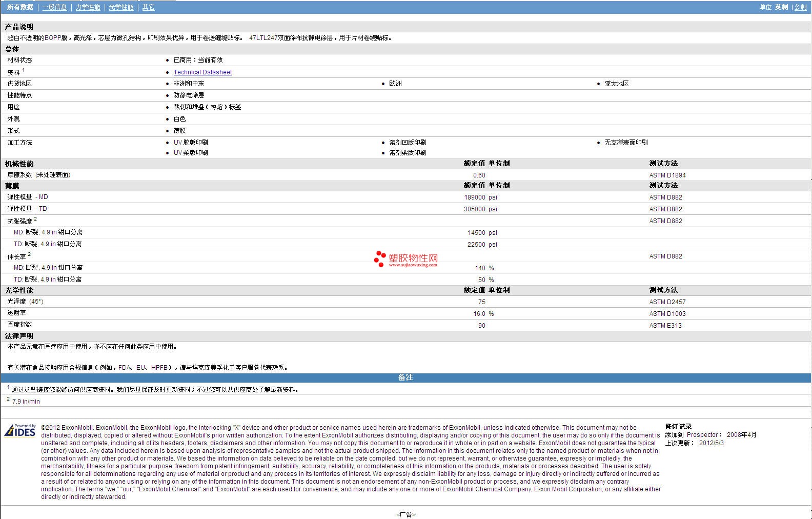Click the <广告> placeholder at page bottom
This screenshot has width=812, height=519.
click(405, 514)
